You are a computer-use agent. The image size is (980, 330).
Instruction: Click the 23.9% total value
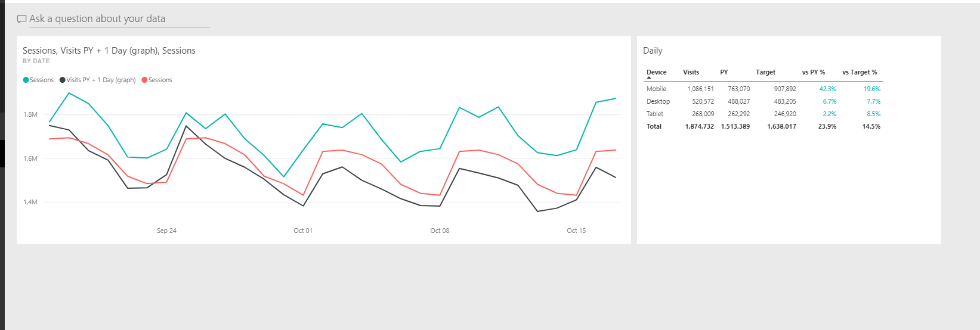click(827, 126)
